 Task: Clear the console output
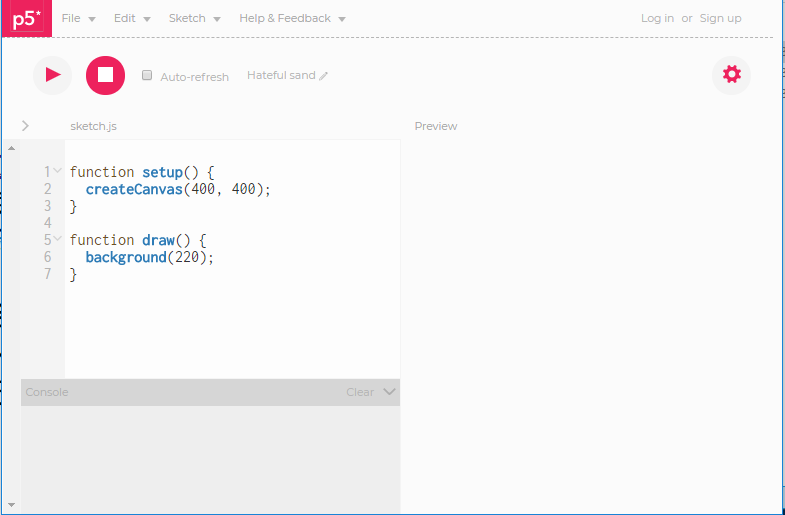[360, 392]
